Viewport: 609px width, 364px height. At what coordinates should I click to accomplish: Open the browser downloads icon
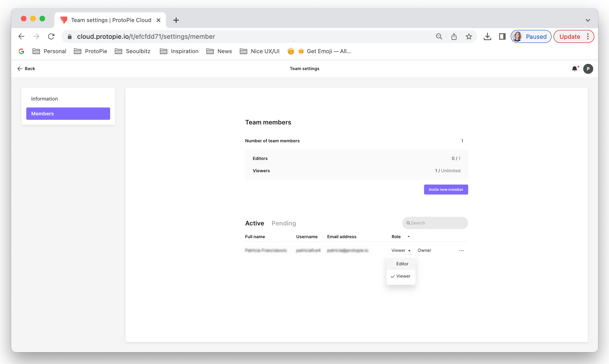point(487,36)
